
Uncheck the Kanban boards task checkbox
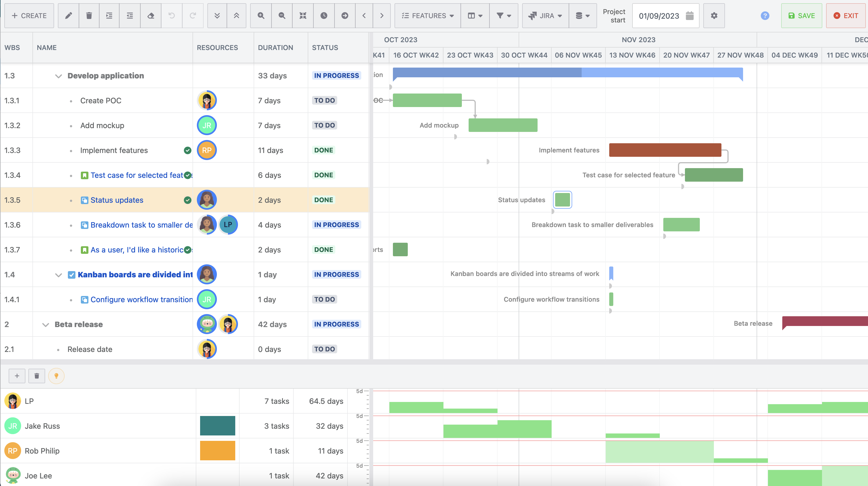click(x=71, y=275)
